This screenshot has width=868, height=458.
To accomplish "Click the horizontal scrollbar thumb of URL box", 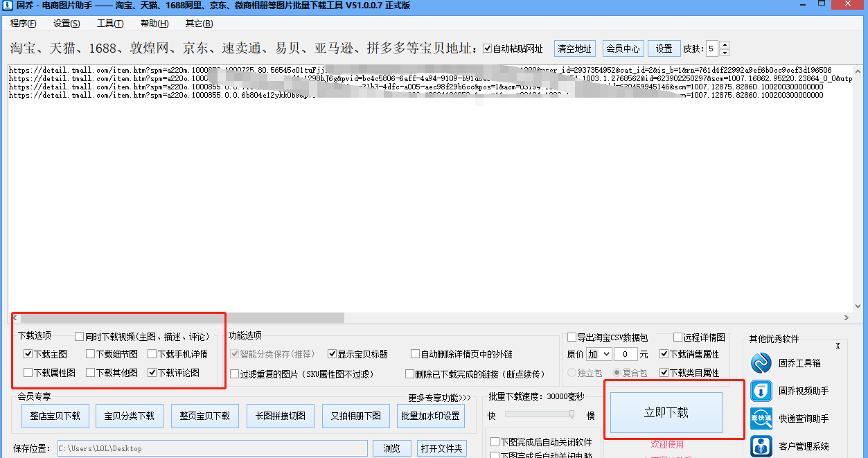I will point(182,317).
